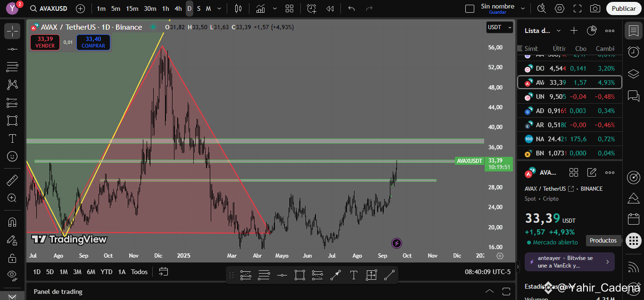Switch to 4h timeframe
The height and width of the screenshot is (300, 644).
click(x=178, y=8)
